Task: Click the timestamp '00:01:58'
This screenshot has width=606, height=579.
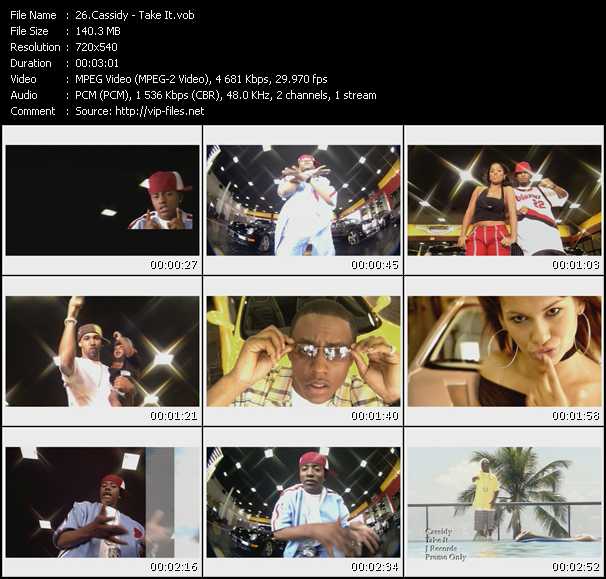Action: coord(576,416)
